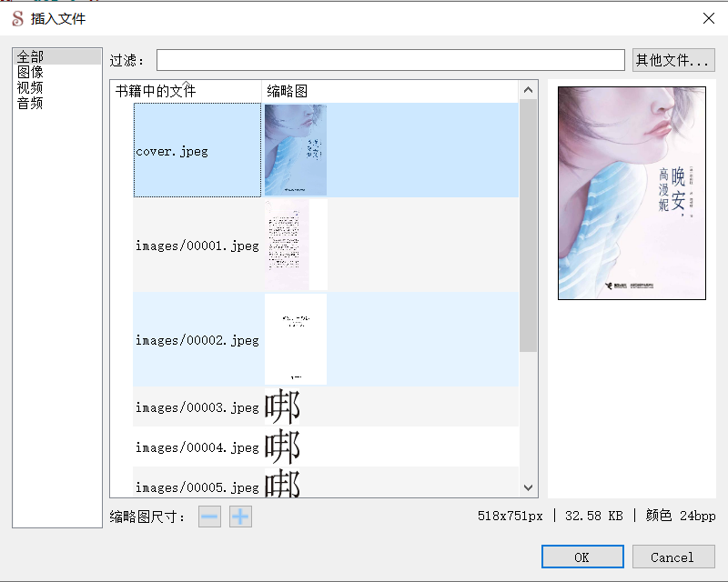The width and height of the screenshot is (728, 582).
Task: Dismiss the dialog with the Cancel button
Action: tap(673, 557)
